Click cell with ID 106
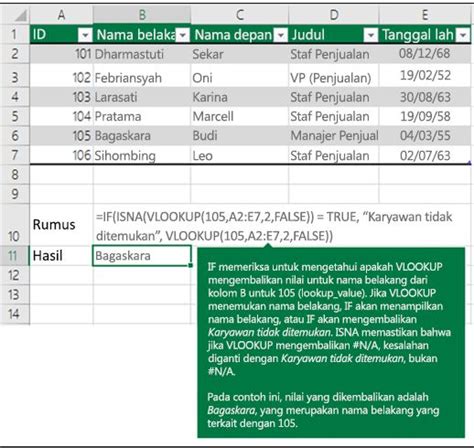 [61, 155]
